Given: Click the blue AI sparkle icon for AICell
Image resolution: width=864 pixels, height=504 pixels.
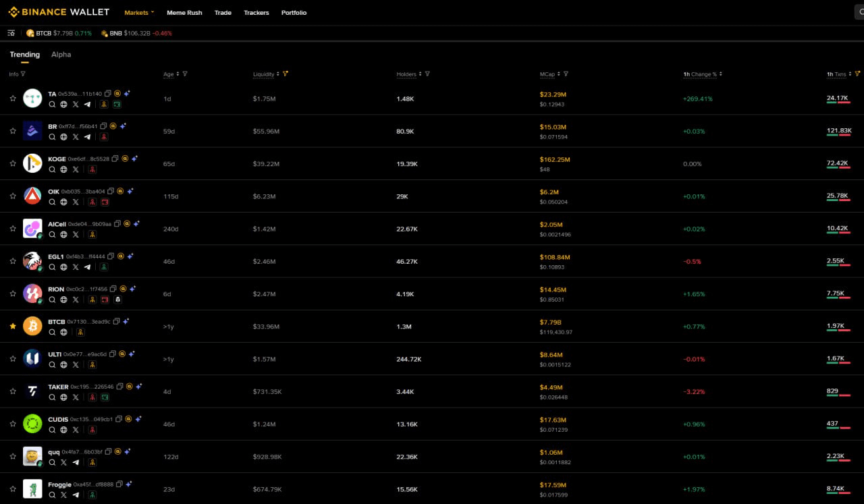Looking at the screenshot, I should coord(136,224).
